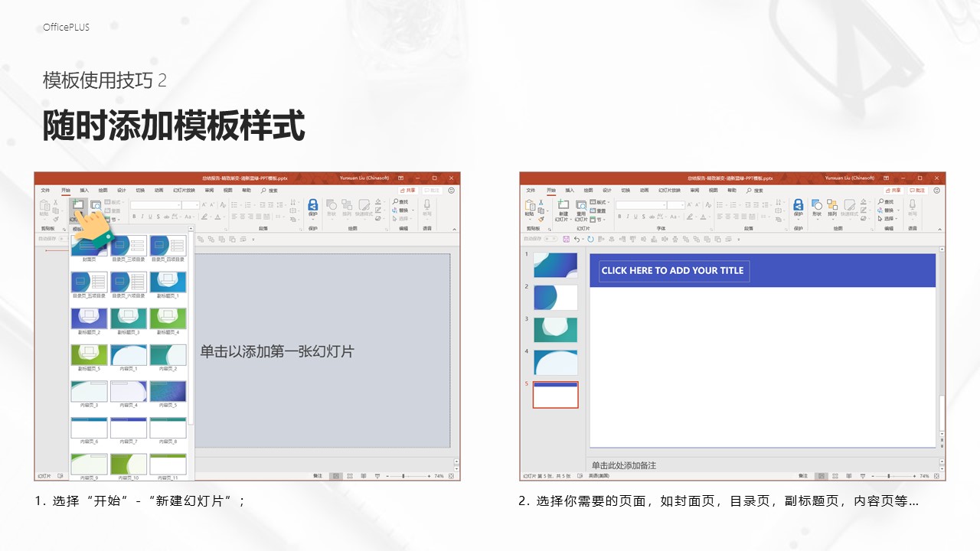Toggle 自动保存 switch in right window

[550, 239]
